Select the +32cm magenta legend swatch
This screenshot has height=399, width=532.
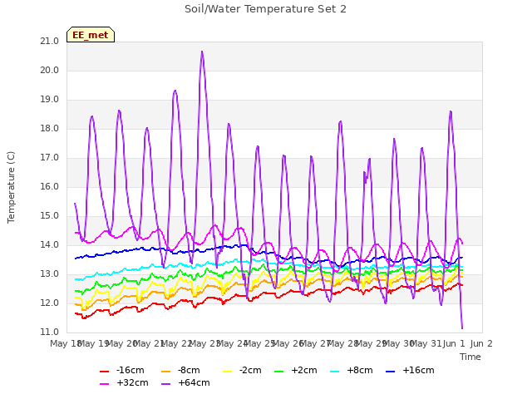click(x=104, y=384)
